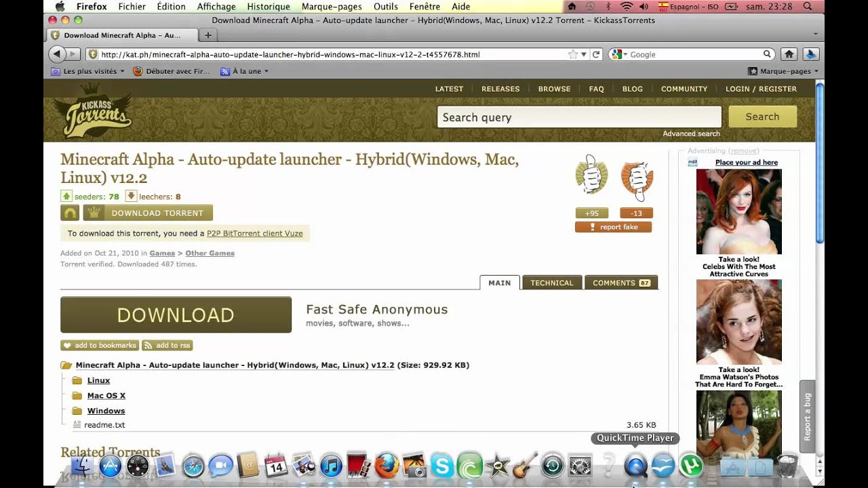Open the Historique menu
This screenshot has width=868, height=488.
(269, 6)
